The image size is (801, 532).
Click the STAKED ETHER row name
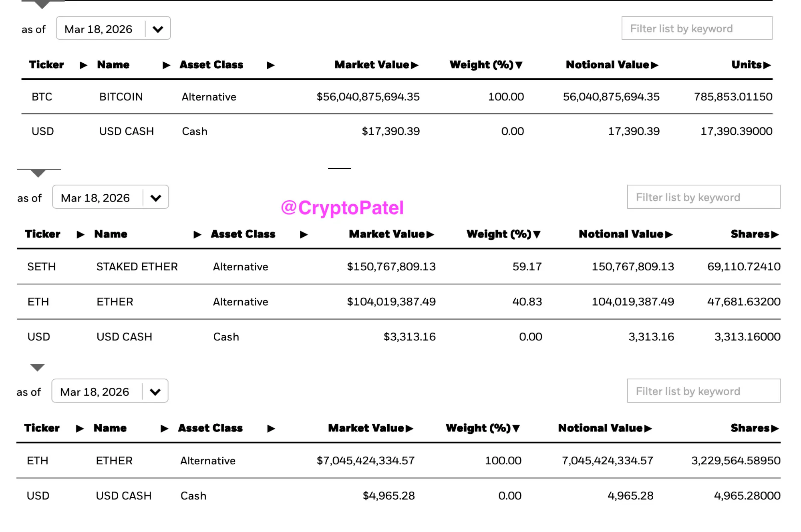tap(137, 267)
